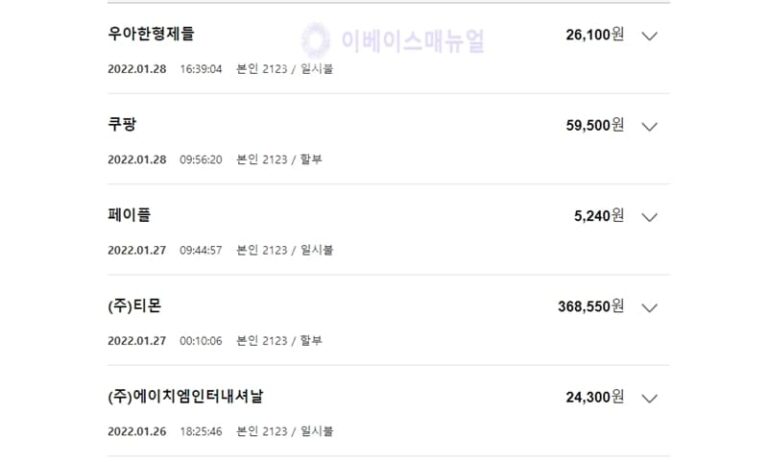Click the 2022.01.28 16:39:04 date row
The height and width of the screenshot is (462, 768).
(220, 69)
